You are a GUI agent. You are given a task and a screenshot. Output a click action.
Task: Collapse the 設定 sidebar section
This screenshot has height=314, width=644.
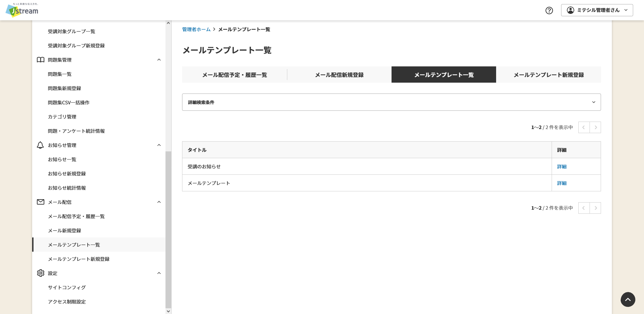pos(159,273)
